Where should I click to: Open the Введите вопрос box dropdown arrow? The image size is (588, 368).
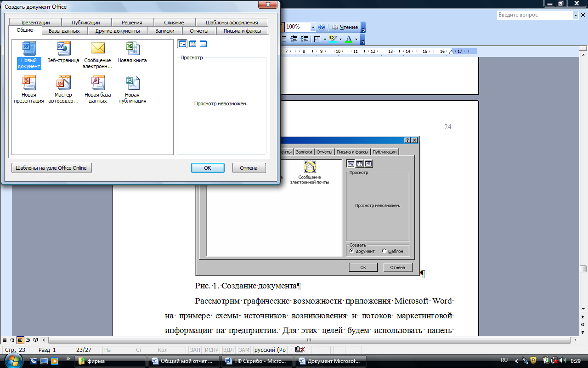(x=576, y=15)
